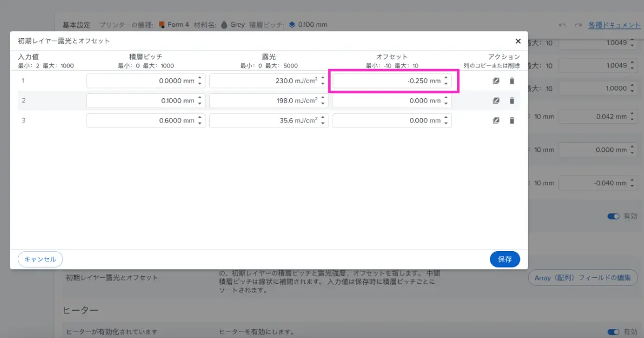This screenshot has height=338, width=644.
Task: Click the ヒーター section heading
Action: (x=80, y=310)
